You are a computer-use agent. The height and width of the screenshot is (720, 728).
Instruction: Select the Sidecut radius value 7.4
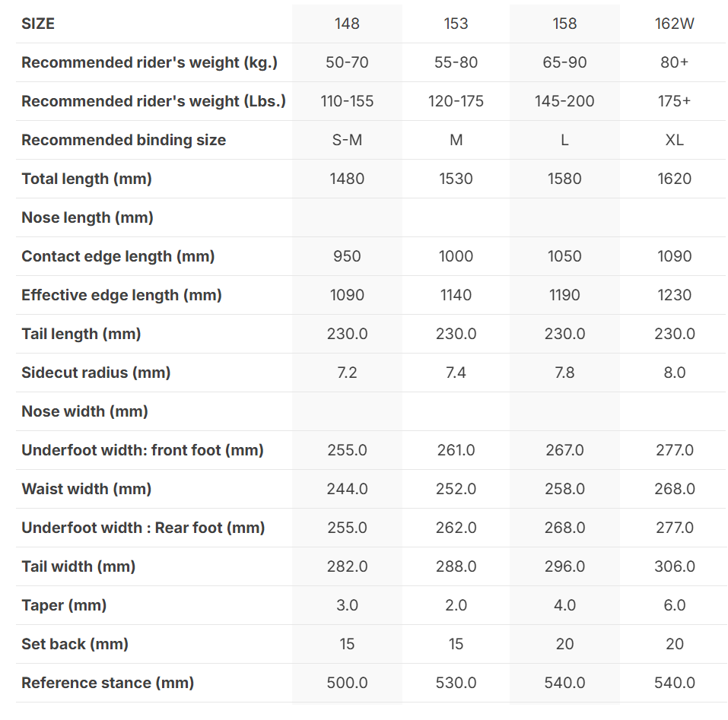(x=456, y=373)
